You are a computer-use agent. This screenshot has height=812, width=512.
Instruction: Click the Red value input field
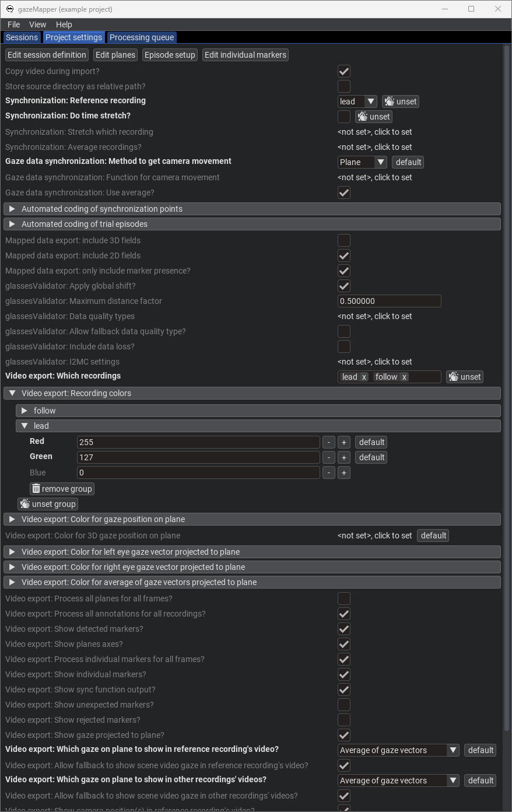pos(198,442)
